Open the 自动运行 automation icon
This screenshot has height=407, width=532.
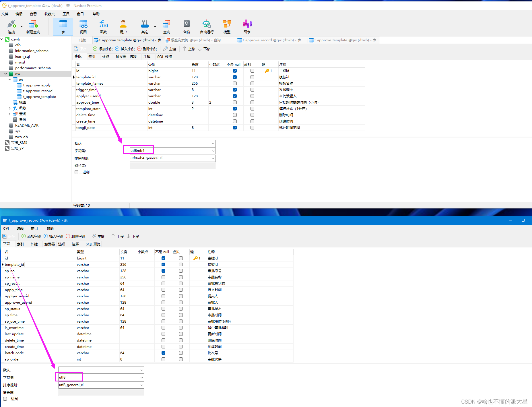pos(207,27)
